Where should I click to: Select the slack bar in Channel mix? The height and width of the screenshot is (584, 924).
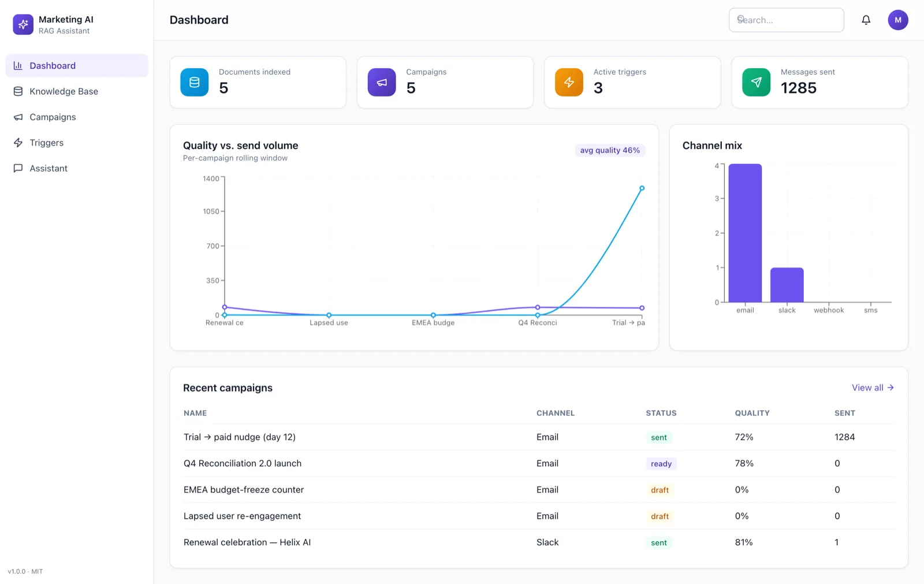[x=787, y=285]
